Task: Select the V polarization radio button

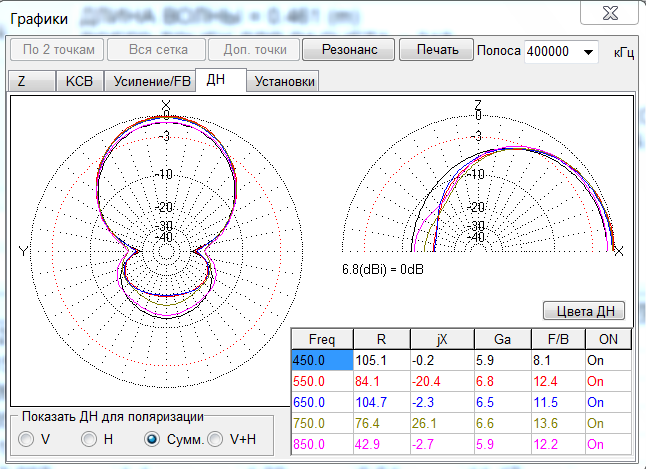Action: click(26, 438)
